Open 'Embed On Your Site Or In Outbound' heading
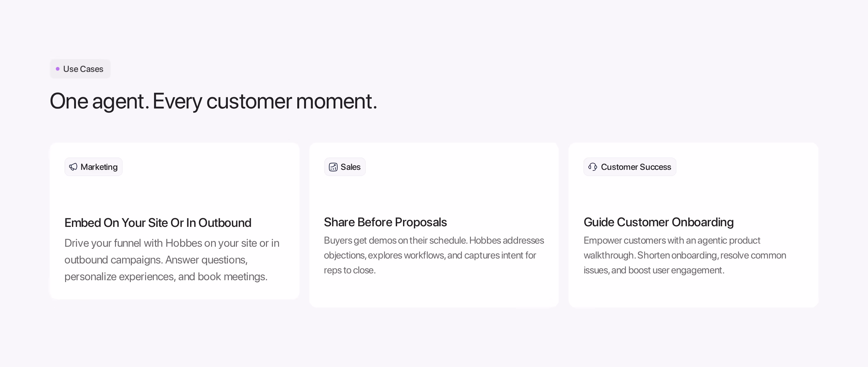This screenshot has width=868, height=367. 158,223
